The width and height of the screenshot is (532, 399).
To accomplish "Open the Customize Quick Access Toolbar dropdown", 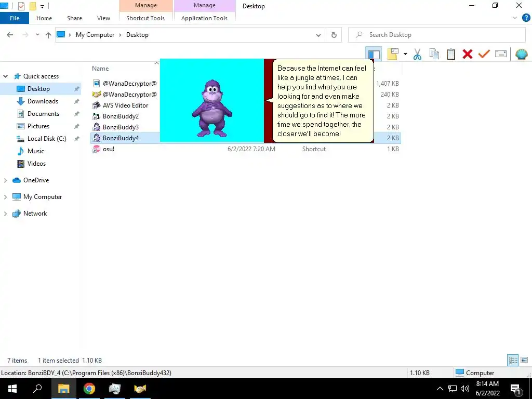I will click(43, 6).
